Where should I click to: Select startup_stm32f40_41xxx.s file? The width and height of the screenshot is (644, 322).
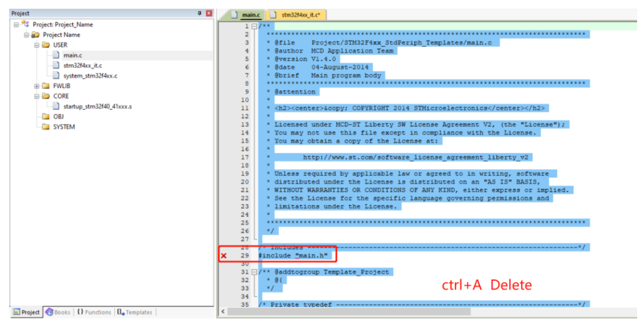(x=97, y=106)
